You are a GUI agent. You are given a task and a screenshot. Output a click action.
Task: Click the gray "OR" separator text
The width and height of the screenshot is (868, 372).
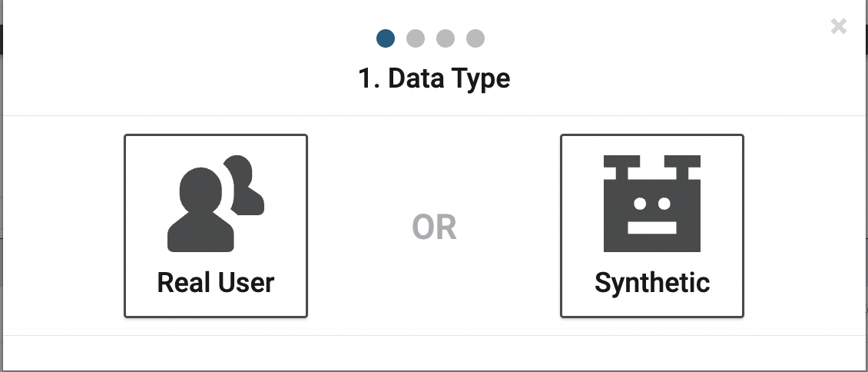tap(434, 228)
